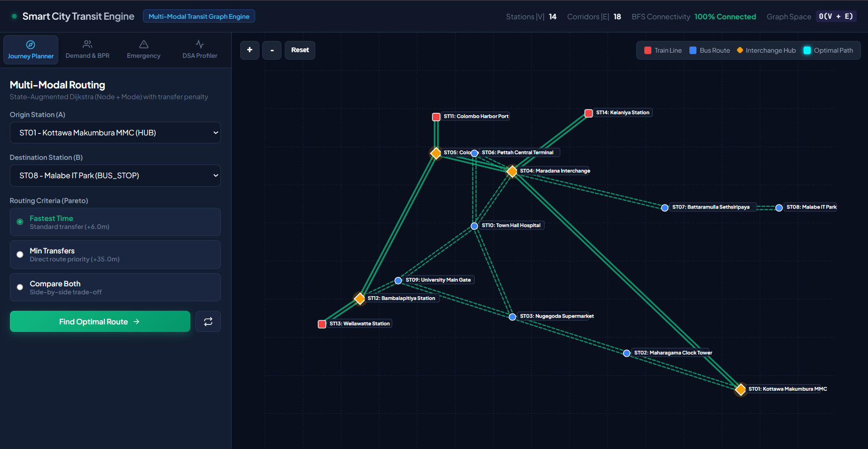868x449 pixels.
Task: Click the Smart City Transit Engine title
Action: coord(78,16)
